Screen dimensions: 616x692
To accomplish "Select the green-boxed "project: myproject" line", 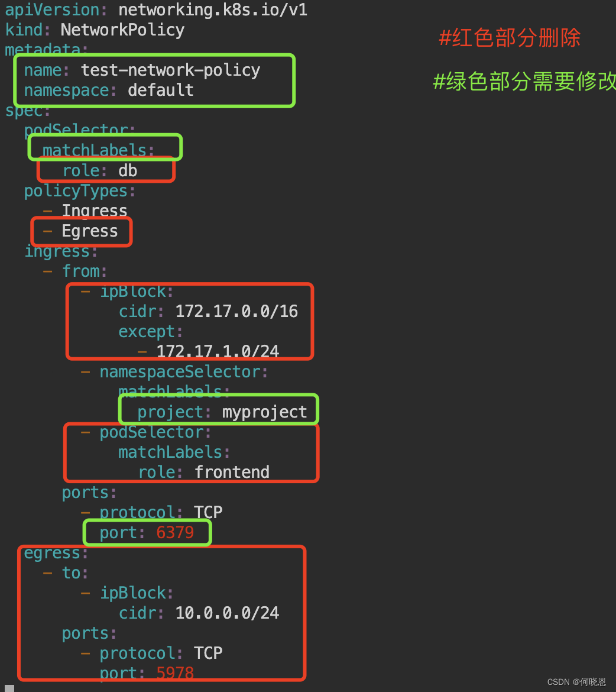I will (221, 411).
